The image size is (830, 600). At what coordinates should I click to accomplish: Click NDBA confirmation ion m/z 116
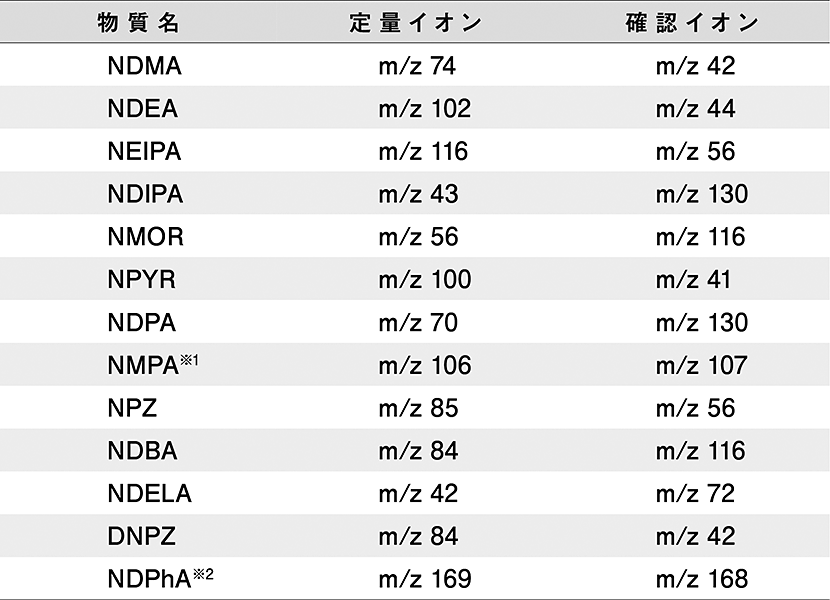[700, 451]
